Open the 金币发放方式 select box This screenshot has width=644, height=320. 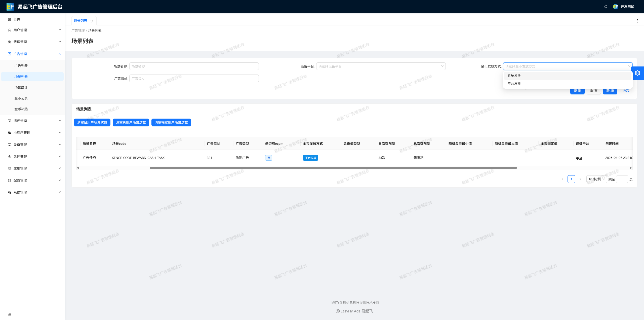click(x=568, y=66)
